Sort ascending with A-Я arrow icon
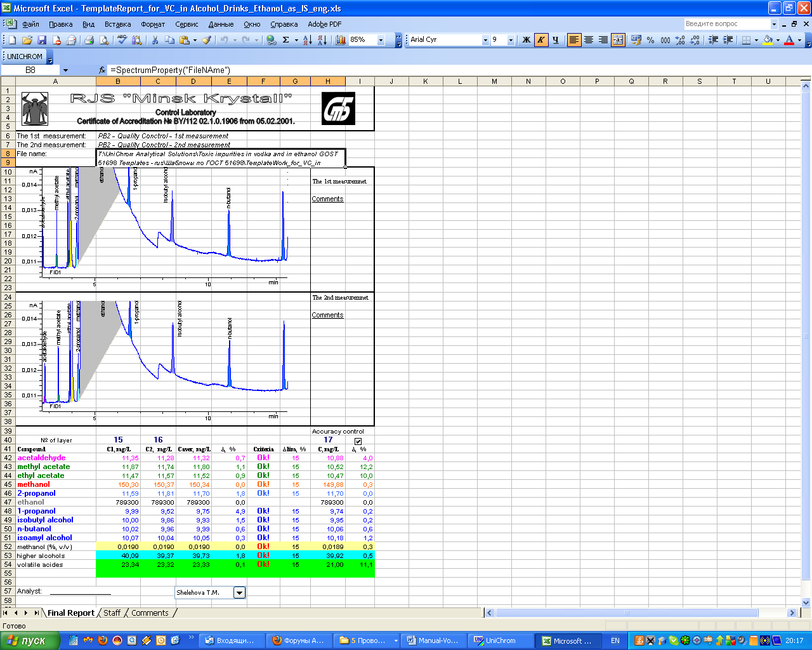The width and height of the screenshot is (812, 650). coord(307,40)
